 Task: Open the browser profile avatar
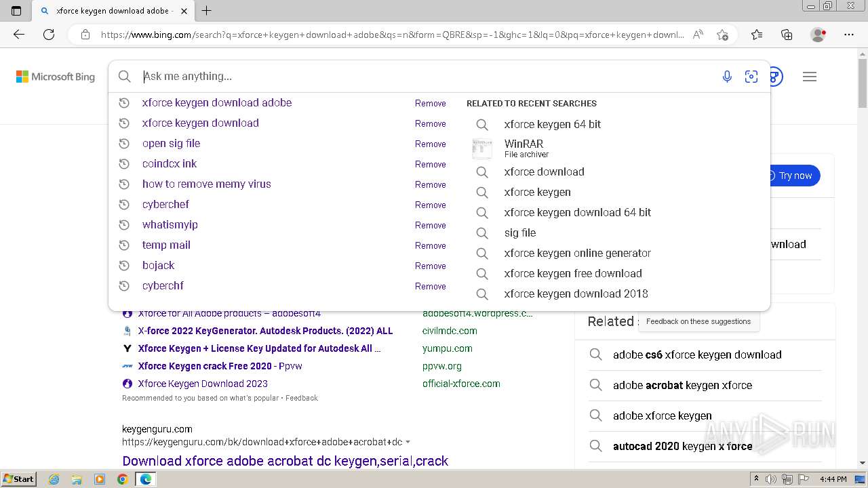[x=818, y=35]
